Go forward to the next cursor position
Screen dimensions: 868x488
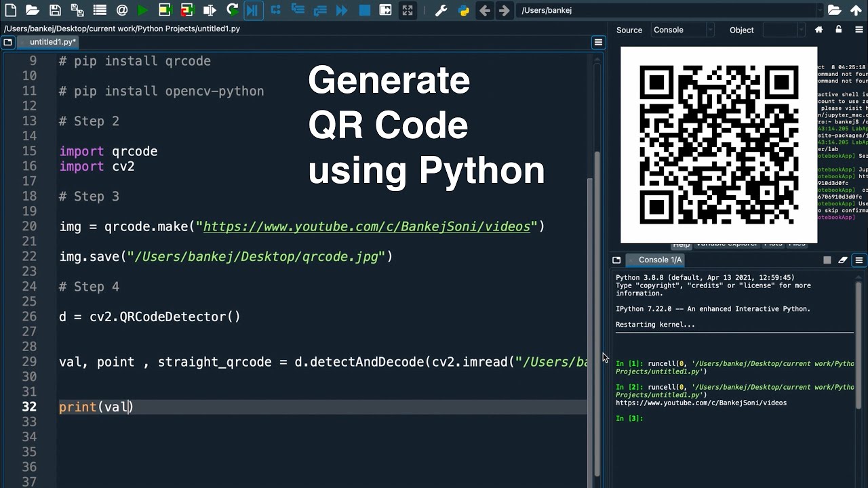pos(504,10)
